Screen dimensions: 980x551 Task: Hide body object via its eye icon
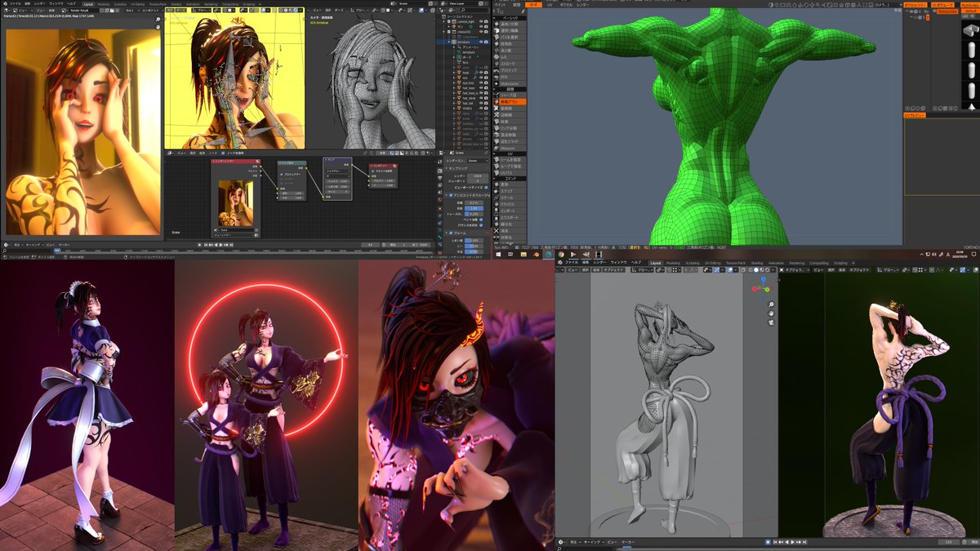[481, 72]
